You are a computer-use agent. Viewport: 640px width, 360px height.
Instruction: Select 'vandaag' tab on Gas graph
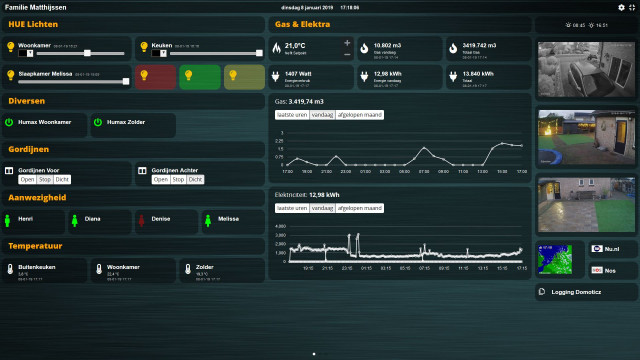[322, 115]
